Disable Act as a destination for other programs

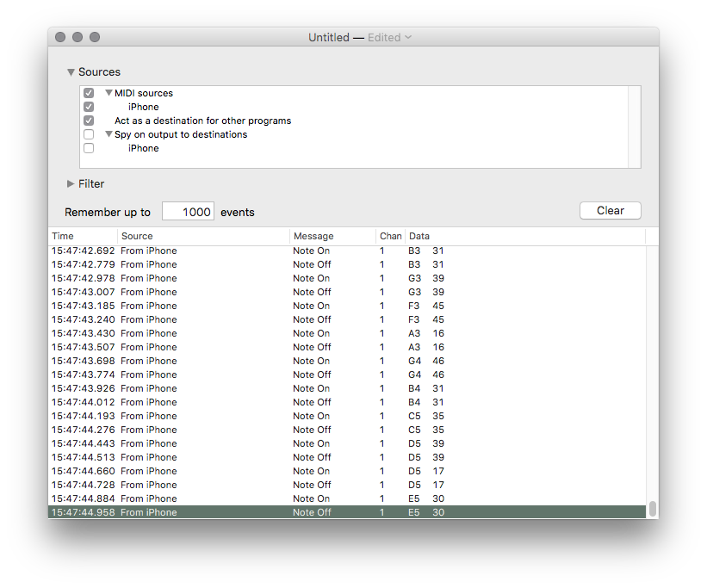click(89, 121)
